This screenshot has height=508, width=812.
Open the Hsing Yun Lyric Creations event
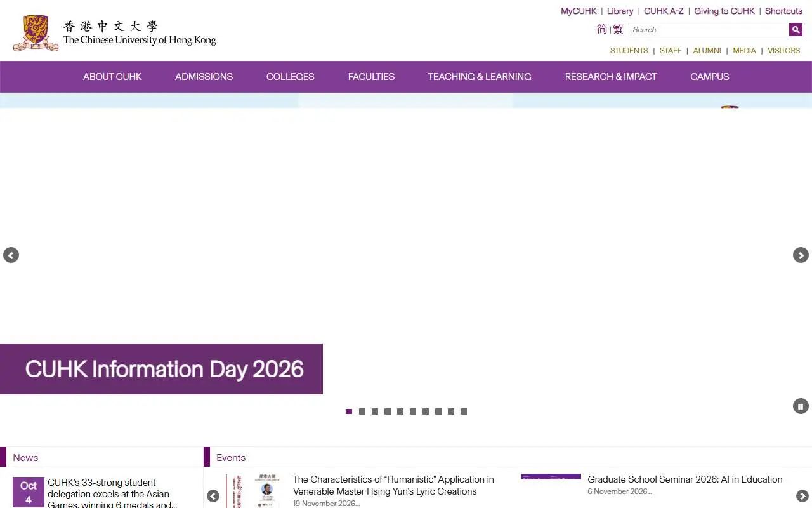point(393,485)
